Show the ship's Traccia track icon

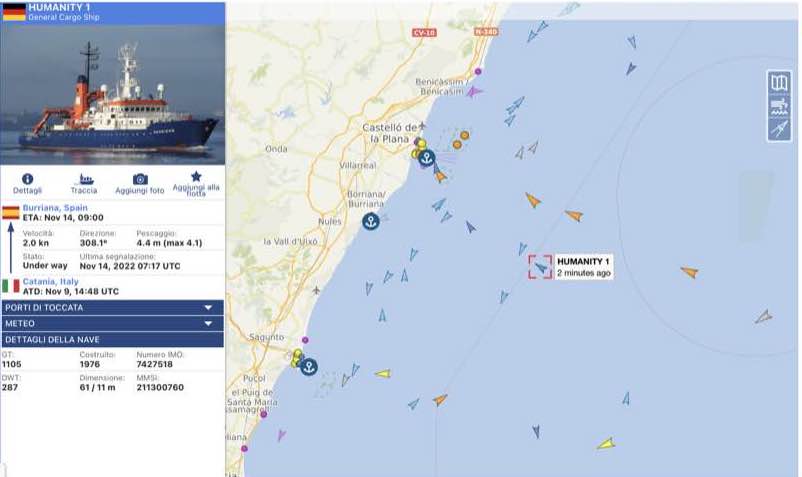click(x=86, y=179)
